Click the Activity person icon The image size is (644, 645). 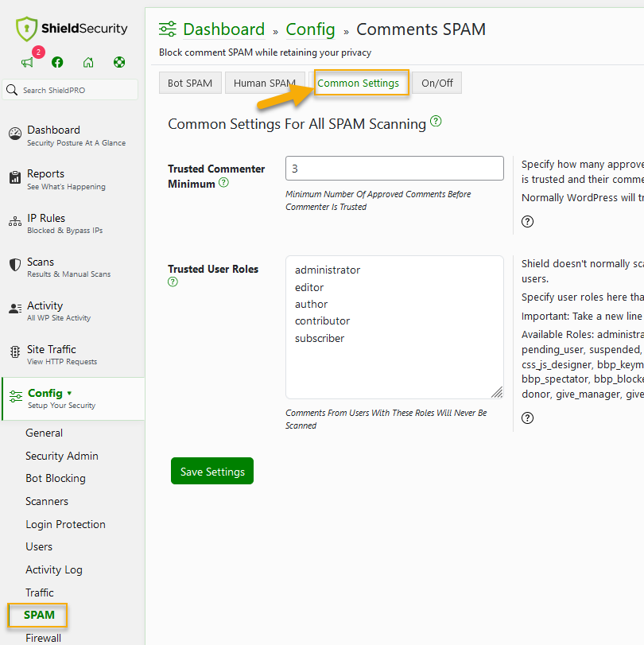pyautogui.click(x=15, y=309)
